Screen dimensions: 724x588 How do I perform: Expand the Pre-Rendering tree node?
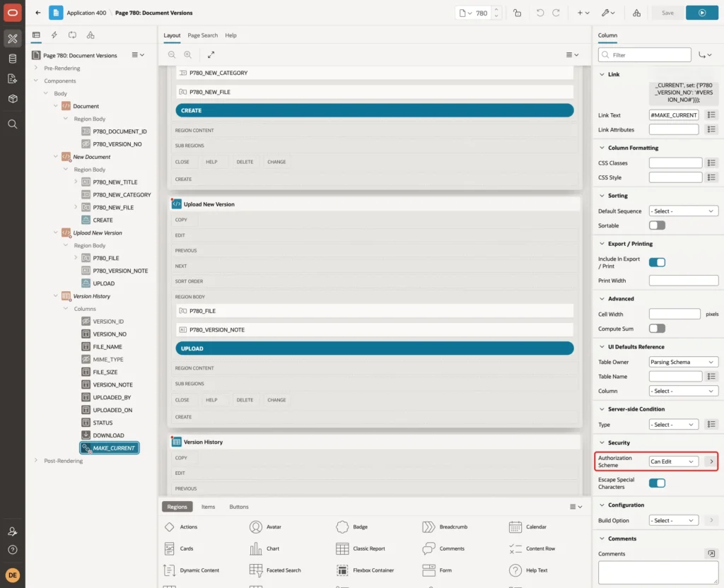[x=36, y=68]
